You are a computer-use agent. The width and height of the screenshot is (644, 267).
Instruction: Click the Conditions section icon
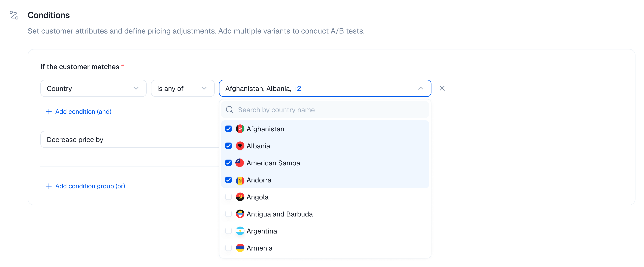click(x=14, y=15)
